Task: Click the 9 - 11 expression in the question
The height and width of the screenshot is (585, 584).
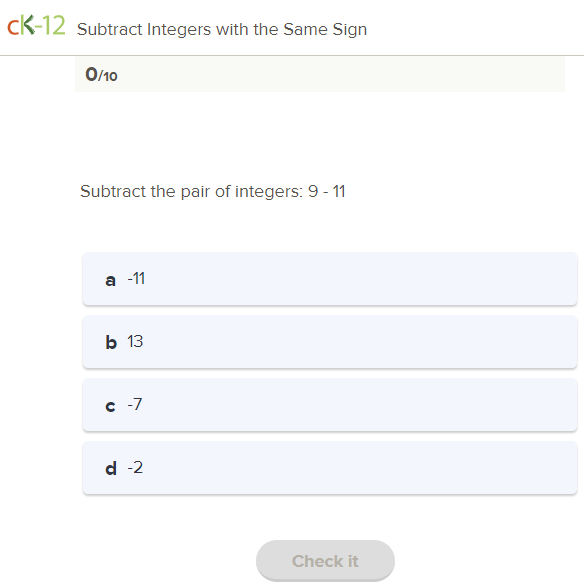Action: [327, 191]
